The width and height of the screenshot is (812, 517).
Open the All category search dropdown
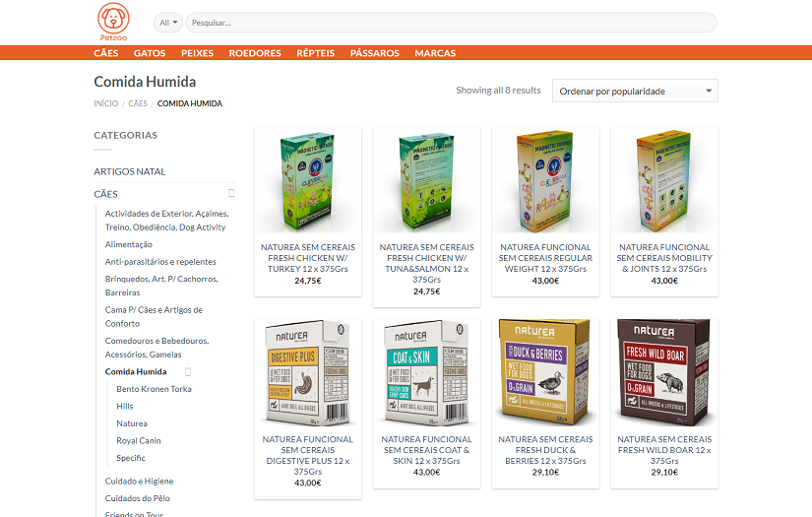(167, 23)
